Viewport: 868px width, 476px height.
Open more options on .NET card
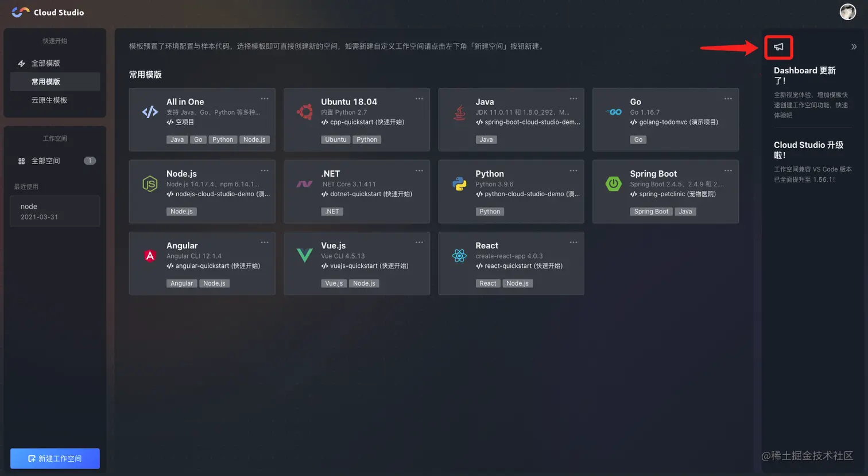pyautogui.click(x=419, y=170)
